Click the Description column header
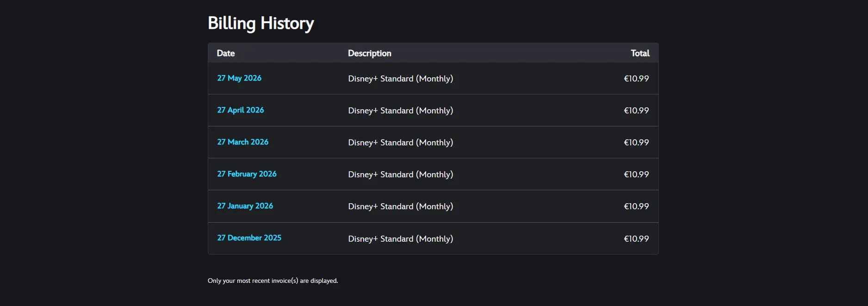This screenshot has height=306, width=868. [370, 53]
